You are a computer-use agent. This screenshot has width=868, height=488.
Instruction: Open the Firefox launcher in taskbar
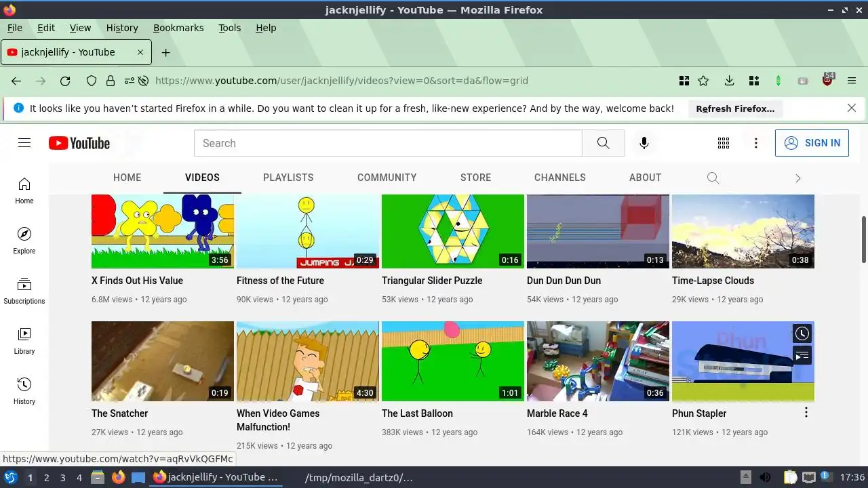click(119, 477)
